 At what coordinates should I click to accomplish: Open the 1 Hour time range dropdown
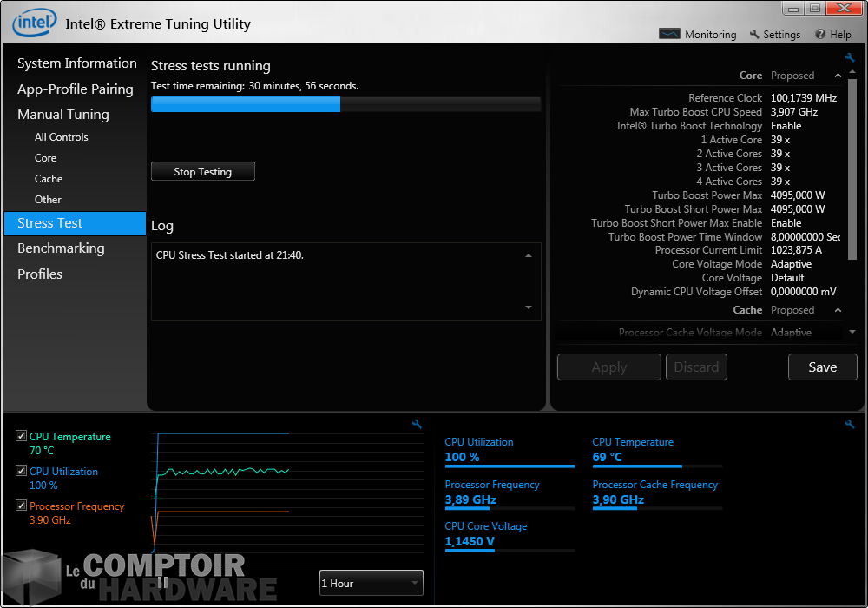371,583
